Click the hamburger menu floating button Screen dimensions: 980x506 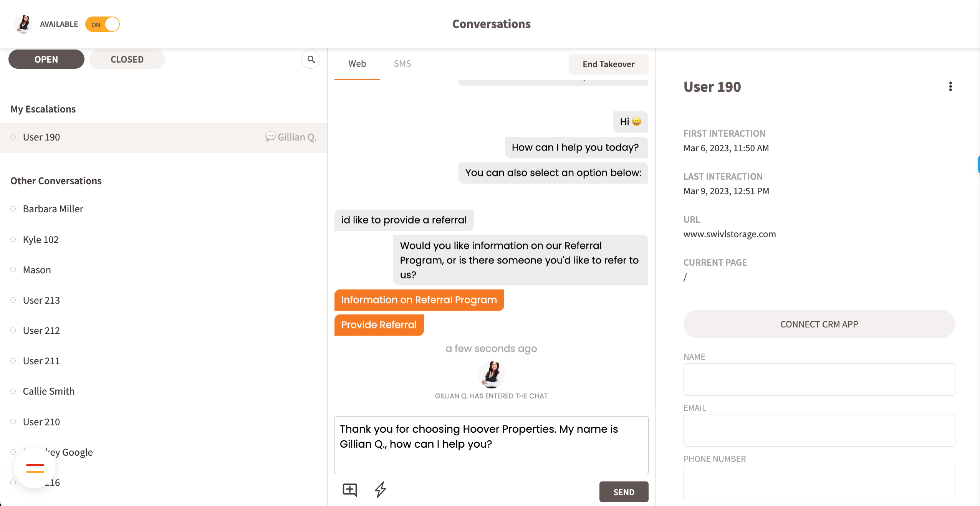click(x=35, y=468)
